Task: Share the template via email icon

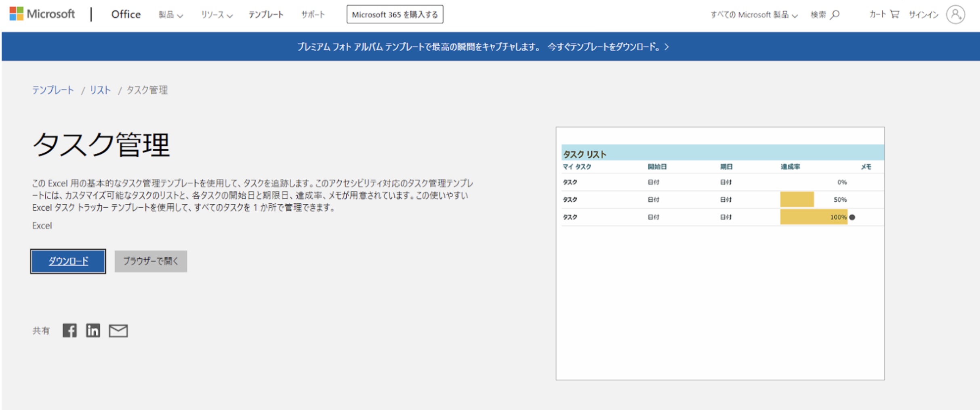Action: click(x=118, y=331)
